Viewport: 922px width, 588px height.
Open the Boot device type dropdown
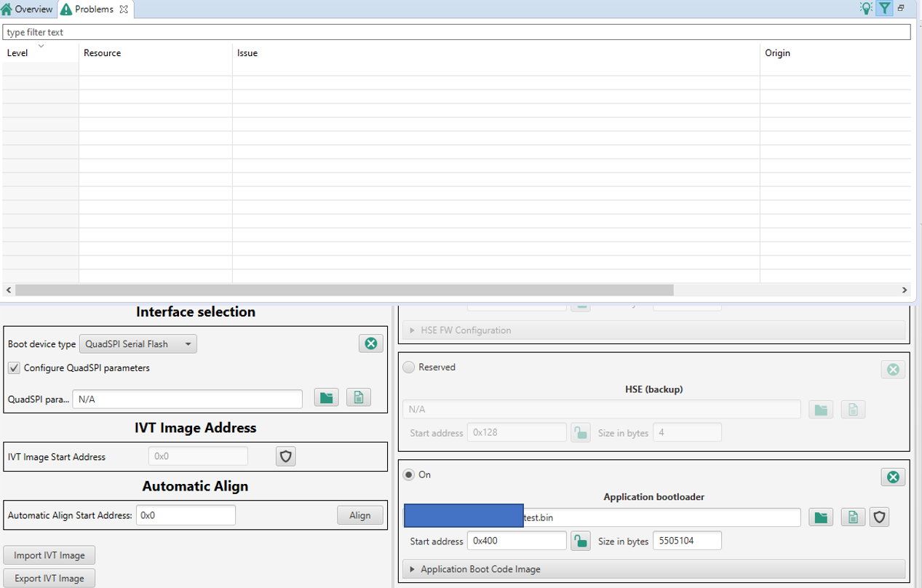[x=138, y=343]
